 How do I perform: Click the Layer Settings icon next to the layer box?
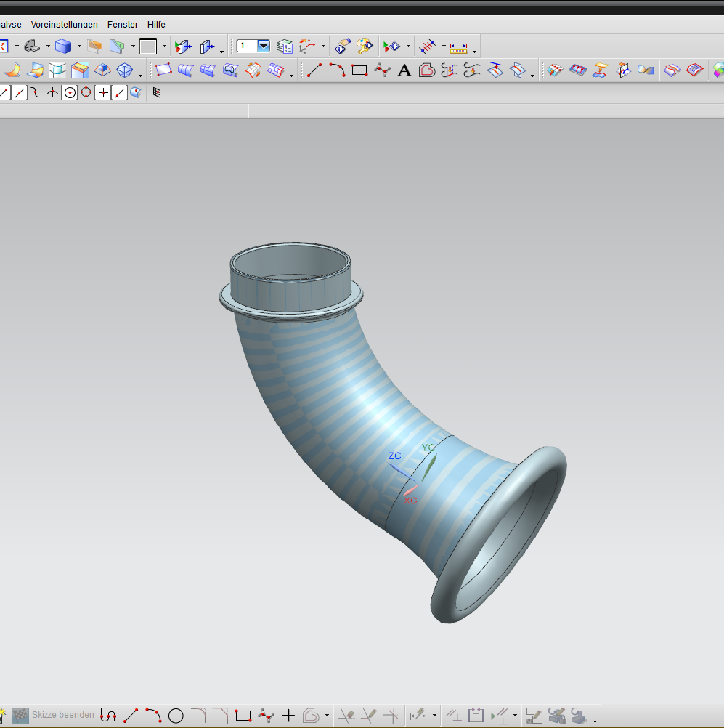point(285,46)
